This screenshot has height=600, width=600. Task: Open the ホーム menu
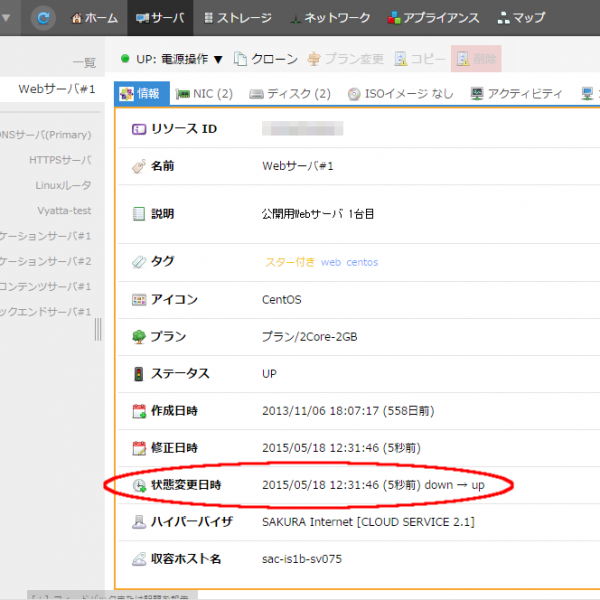[x=94, y=18]
